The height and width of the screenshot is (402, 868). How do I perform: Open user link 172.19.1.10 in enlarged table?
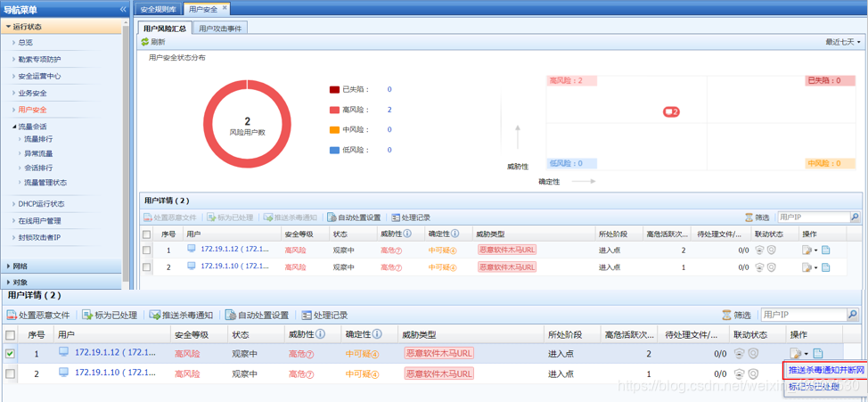pos(115,373)
